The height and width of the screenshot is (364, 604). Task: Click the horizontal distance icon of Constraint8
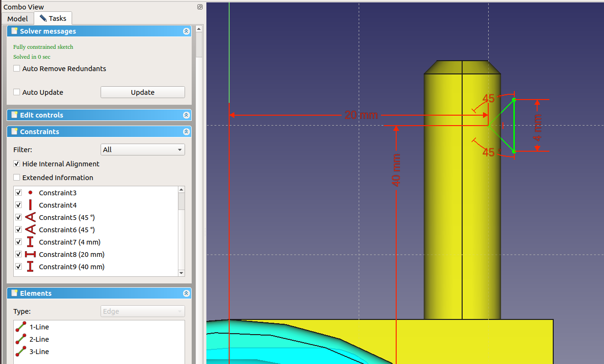point(30,255)
